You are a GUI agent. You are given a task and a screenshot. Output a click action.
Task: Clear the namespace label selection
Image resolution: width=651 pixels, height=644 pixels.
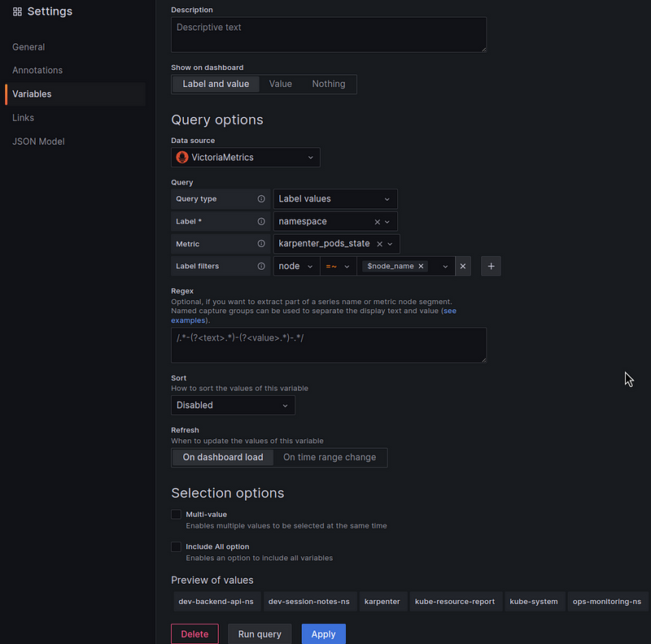coord(377,221)
